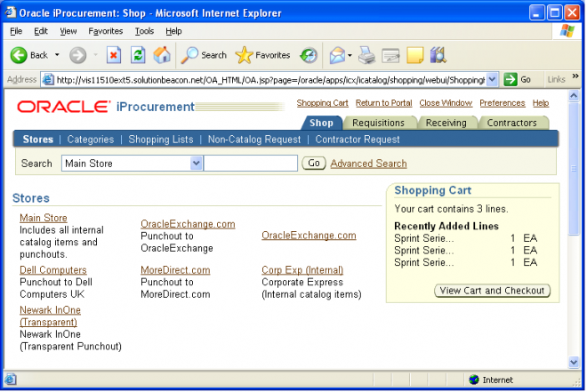Open the MoreDirect.com store link
587x392 pixels.
coord(175,269)
